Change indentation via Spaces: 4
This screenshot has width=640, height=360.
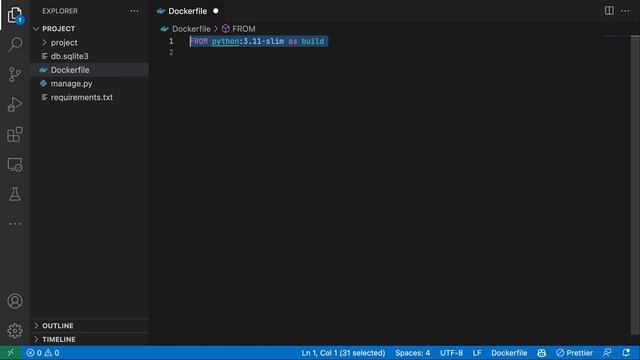tap(412, 353)
